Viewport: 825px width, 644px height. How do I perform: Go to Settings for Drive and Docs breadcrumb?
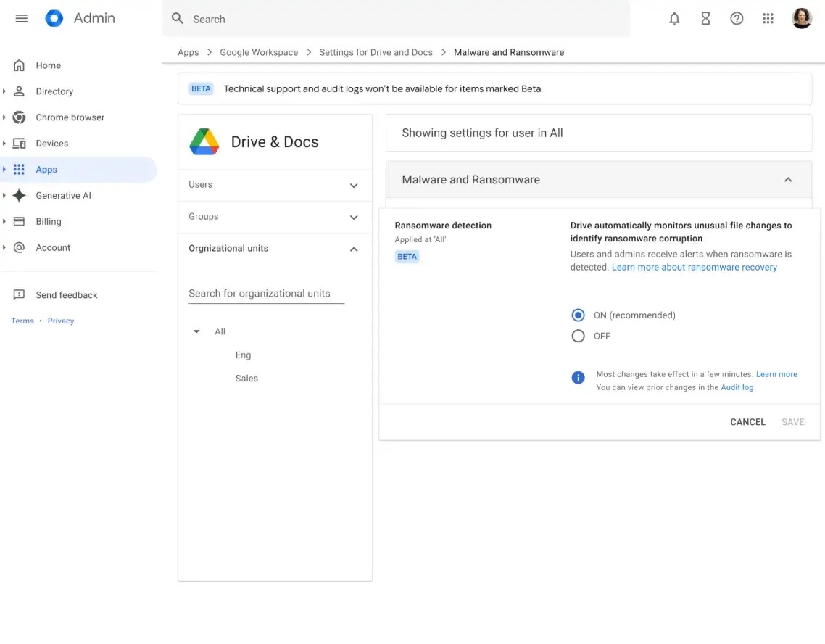pyautogui.click(x=376, y=52)
